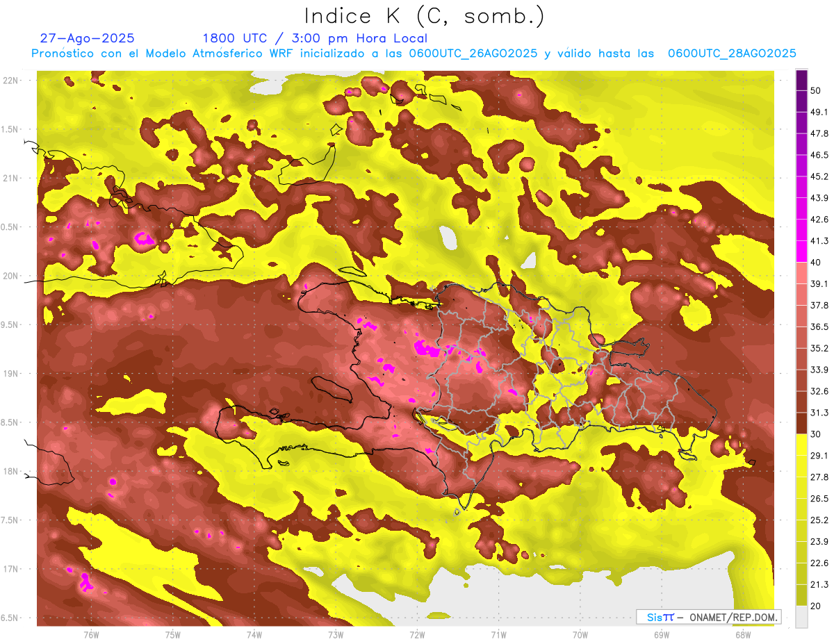The width and height of the screenshot is (834, 644).
Task: Click the date label "27-Ago-2025"
Action: coord(88,38)
